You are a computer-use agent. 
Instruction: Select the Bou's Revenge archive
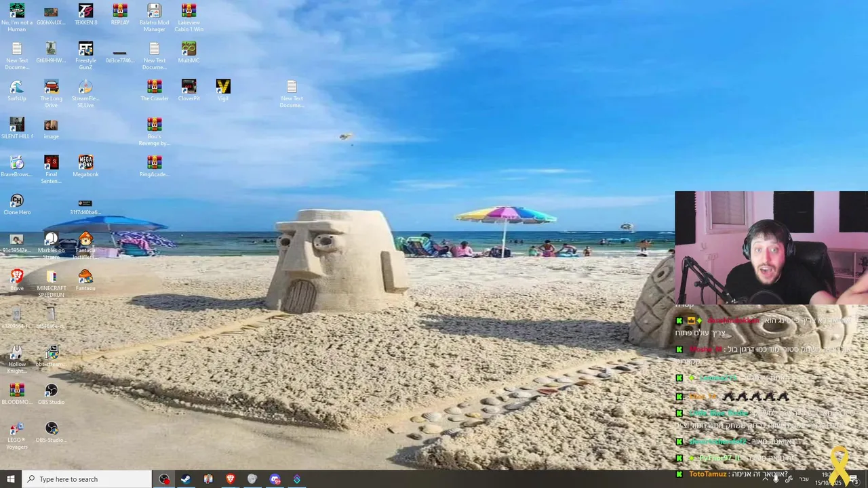click(154, 131)
